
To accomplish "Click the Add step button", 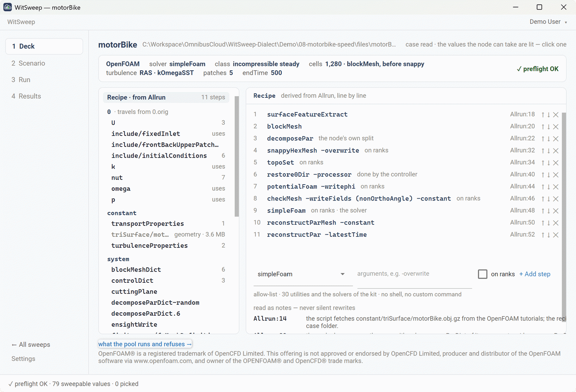I will click(x=535, y=274).
